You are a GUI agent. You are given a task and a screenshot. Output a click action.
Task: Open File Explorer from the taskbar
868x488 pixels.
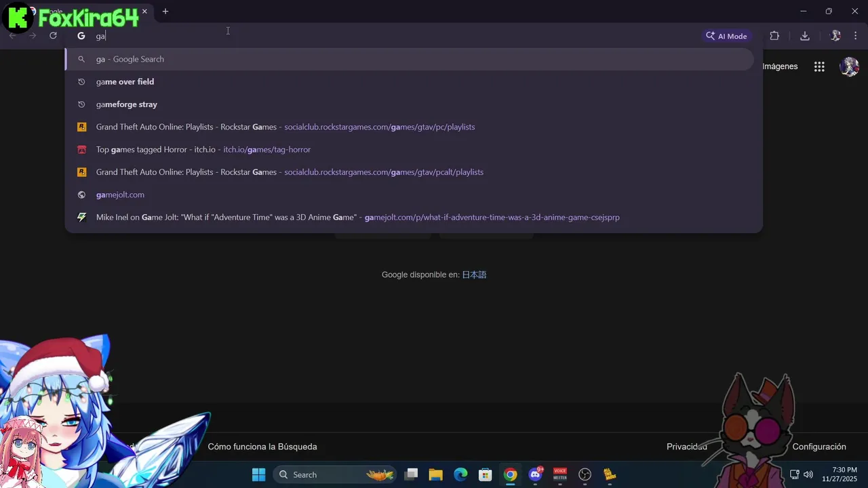point(435,474)
